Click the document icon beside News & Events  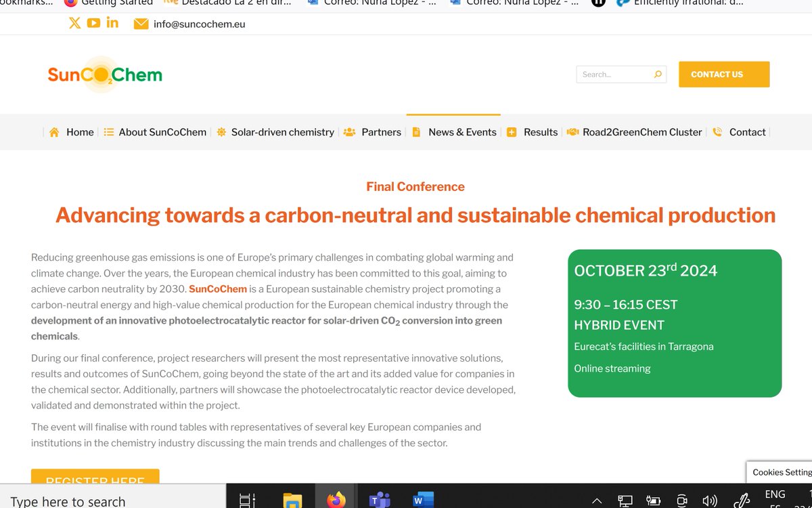416,132
